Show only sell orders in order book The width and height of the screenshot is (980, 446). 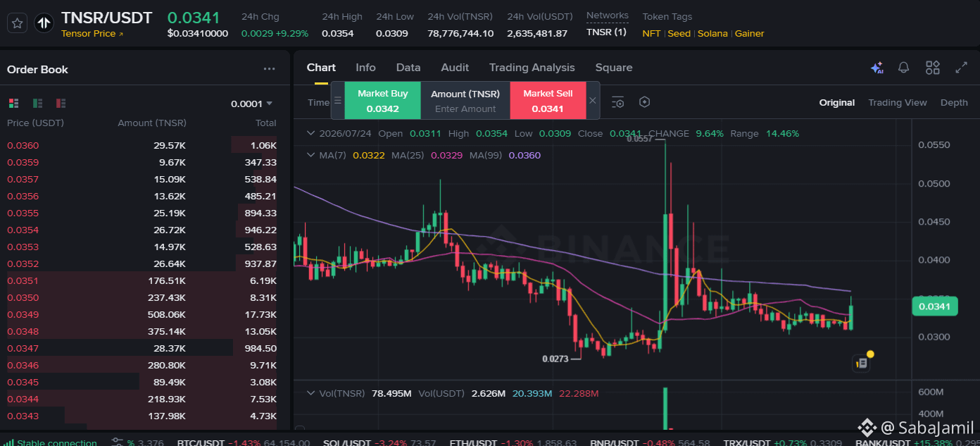[x=61, y=103]
